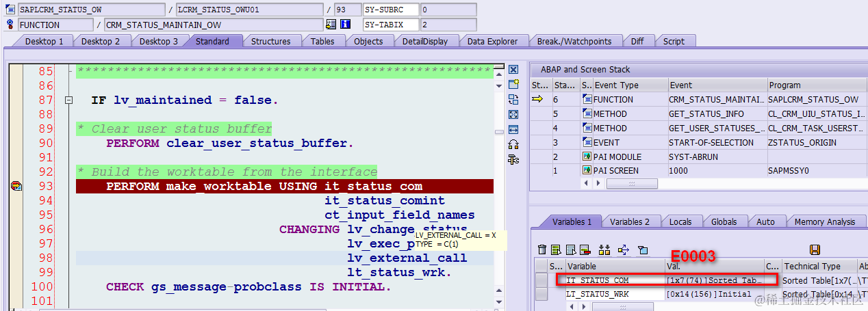This screenshot has width=868, height=311.
Task: Click the navigate to source icon beside function name
Action: (x=331, y=25)
